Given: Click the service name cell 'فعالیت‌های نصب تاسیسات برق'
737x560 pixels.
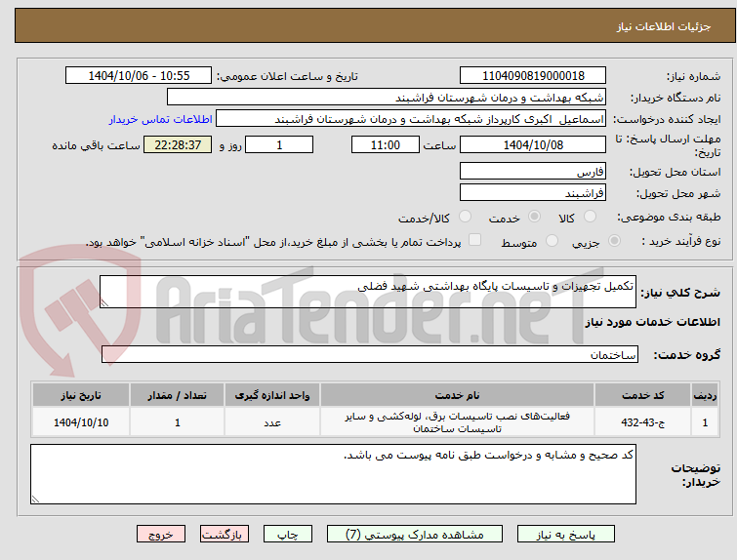Looking at the screenshot, I should pyautogui.click(x=458, y=422).
